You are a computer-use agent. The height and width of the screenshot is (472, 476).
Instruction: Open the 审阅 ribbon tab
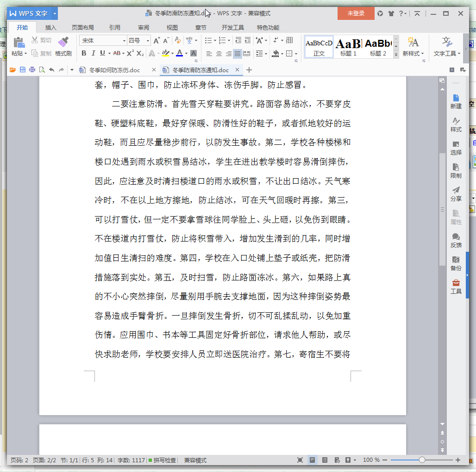[x=144, y=28]
